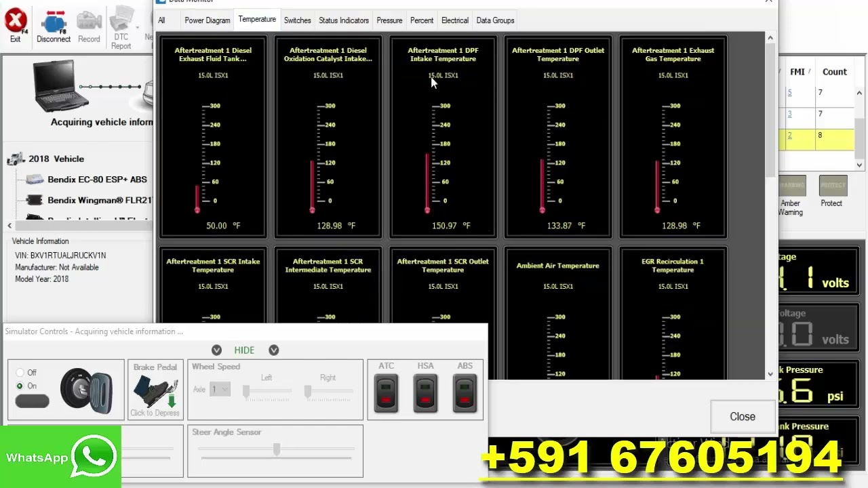Click the Ambient Air Temperature gauge
The image size is (868, 488).
(x=558, y=313)
